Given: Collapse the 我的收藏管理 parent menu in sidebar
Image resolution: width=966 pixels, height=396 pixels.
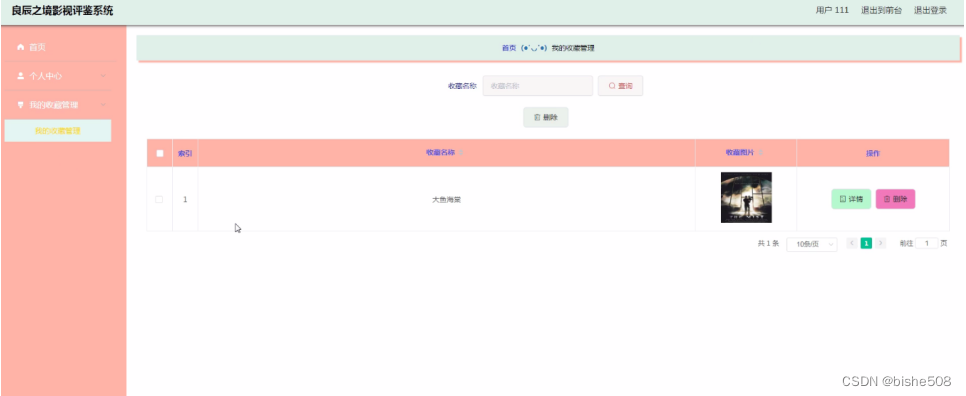Looking at the screenshot, I should 60,105.
